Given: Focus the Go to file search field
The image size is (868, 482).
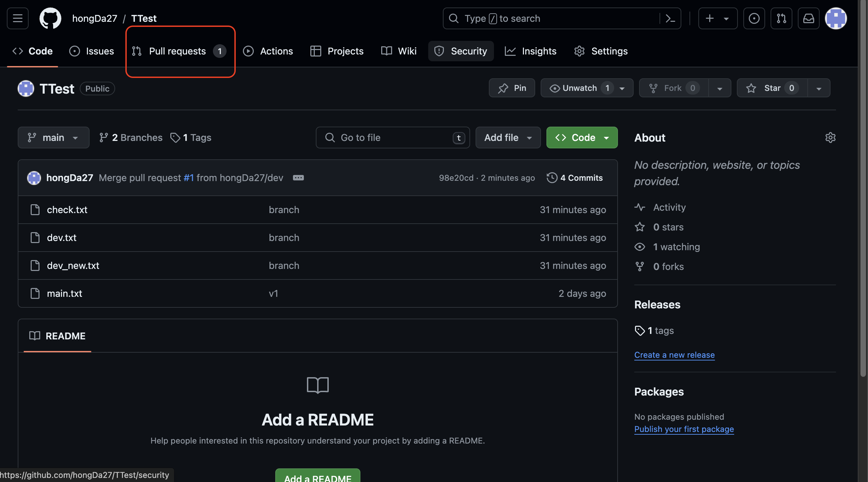Looking at the screenshot, I should point(393,138).
